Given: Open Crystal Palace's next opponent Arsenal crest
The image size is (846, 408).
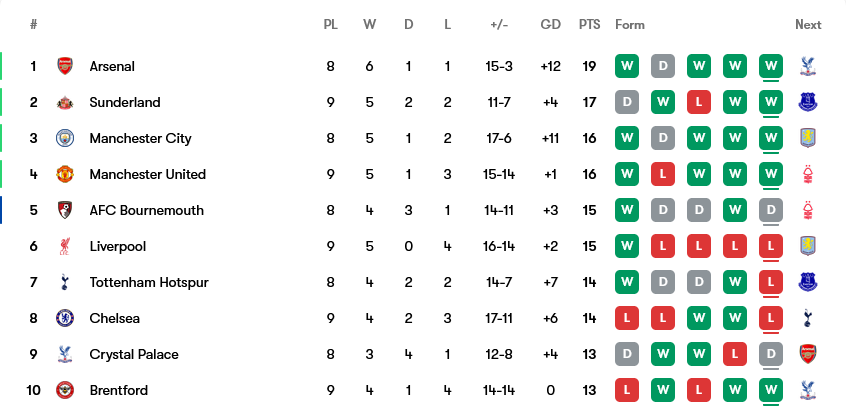Looking at the screenshot, I should (807, 354).
